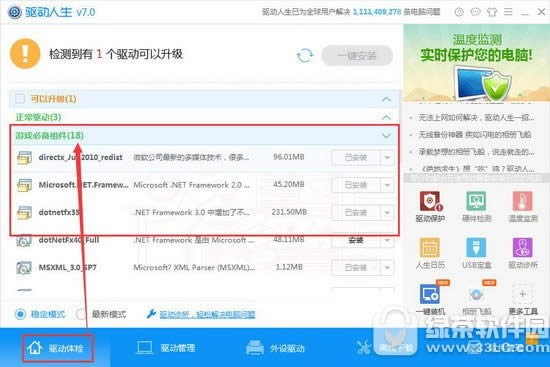550x367 pixels.
Task: Click the dotNetFx40_Full package icon
Action: coord(24,241)
